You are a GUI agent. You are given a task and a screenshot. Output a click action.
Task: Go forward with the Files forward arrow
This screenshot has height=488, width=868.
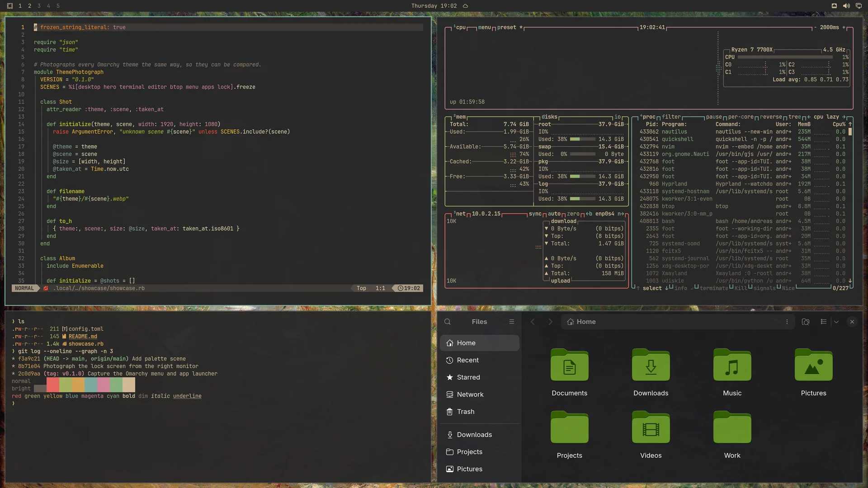point(550,322)
